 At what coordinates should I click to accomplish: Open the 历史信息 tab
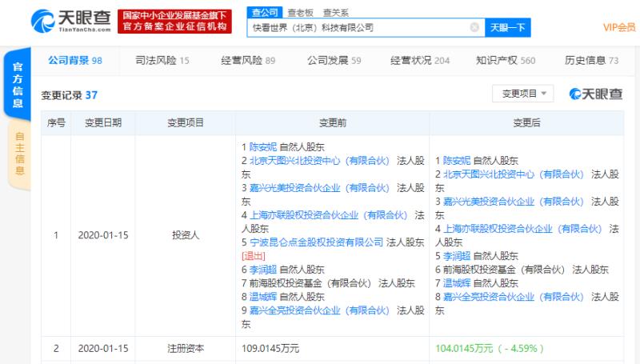pos(591,60)
